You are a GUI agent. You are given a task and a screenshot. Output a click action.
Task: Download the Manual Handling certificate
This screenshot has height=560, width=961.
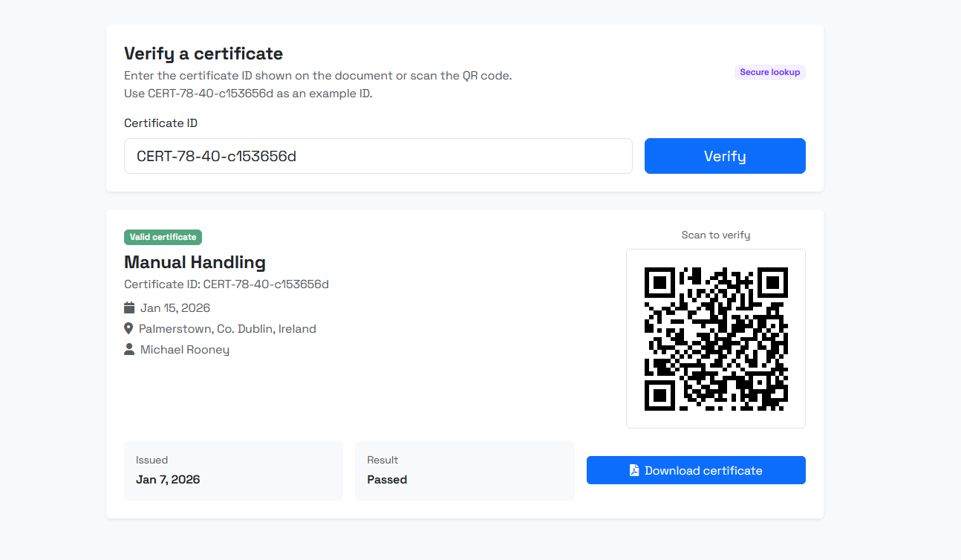click(696, 469)
